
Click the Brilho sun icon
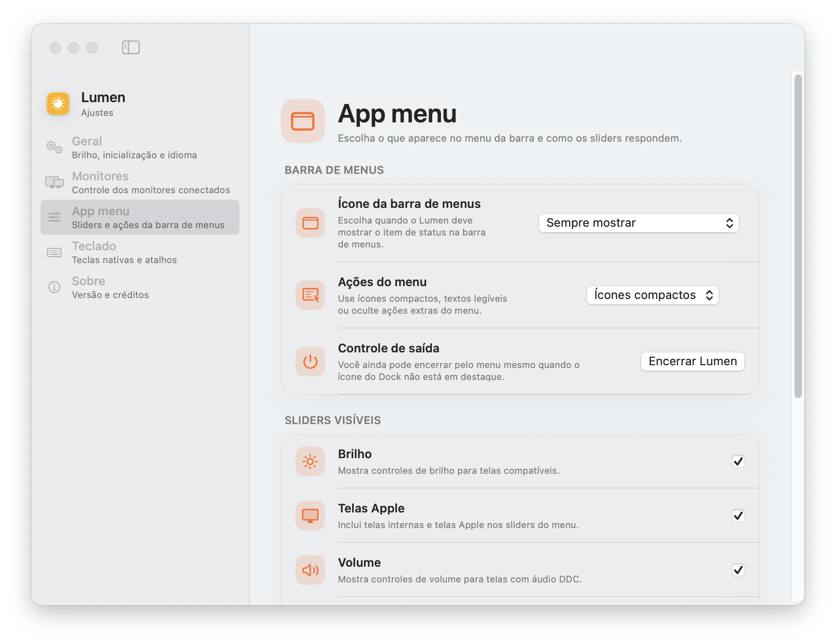310,461
